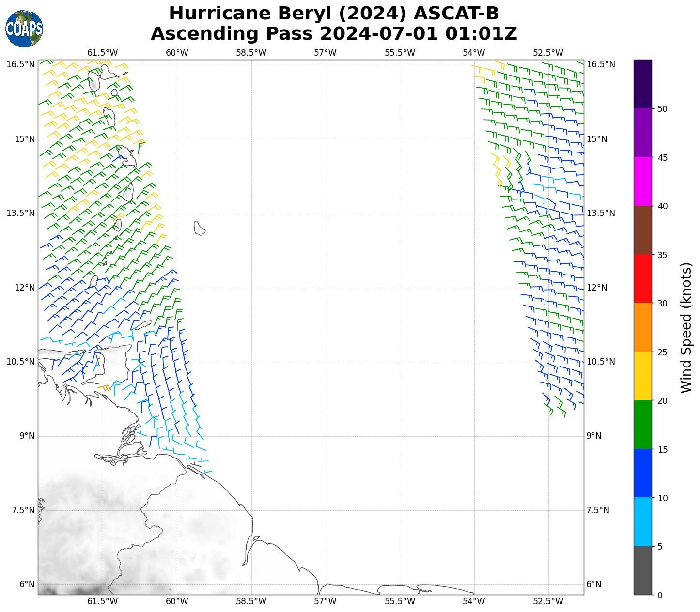
Task: Select the magenta 40-45 knot color band
Action: [643, 181]
